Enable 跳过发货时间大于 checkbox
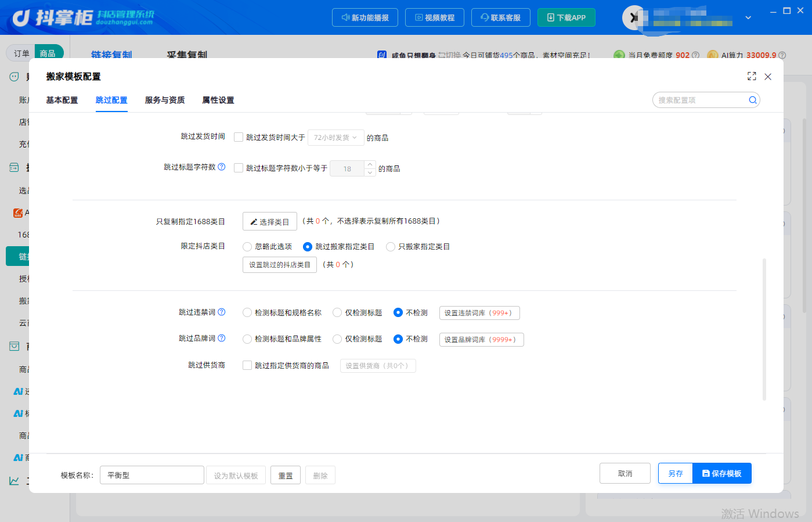Screen dimensions: 812x522 tap(239, 137)
